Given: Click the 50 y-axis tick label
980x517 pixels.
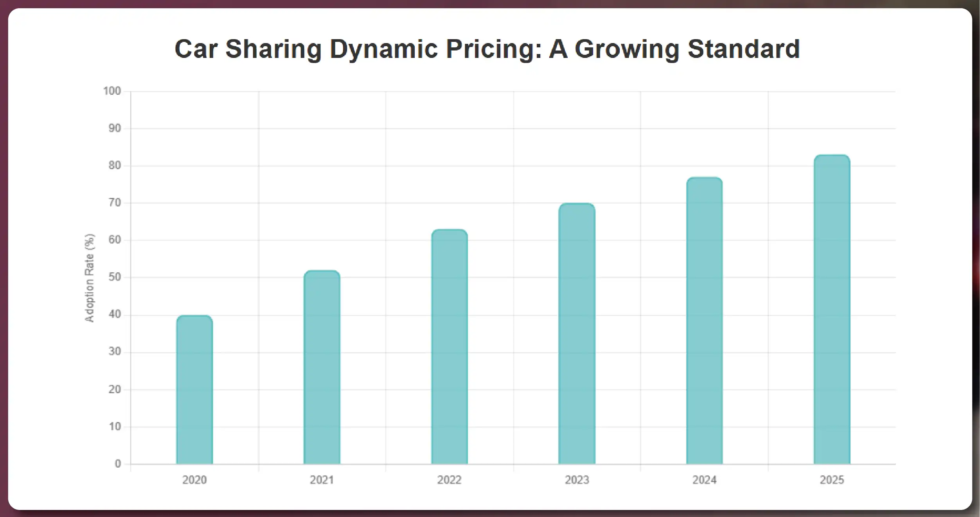Looking at the screenshot, I should click(x=115, y=277).
